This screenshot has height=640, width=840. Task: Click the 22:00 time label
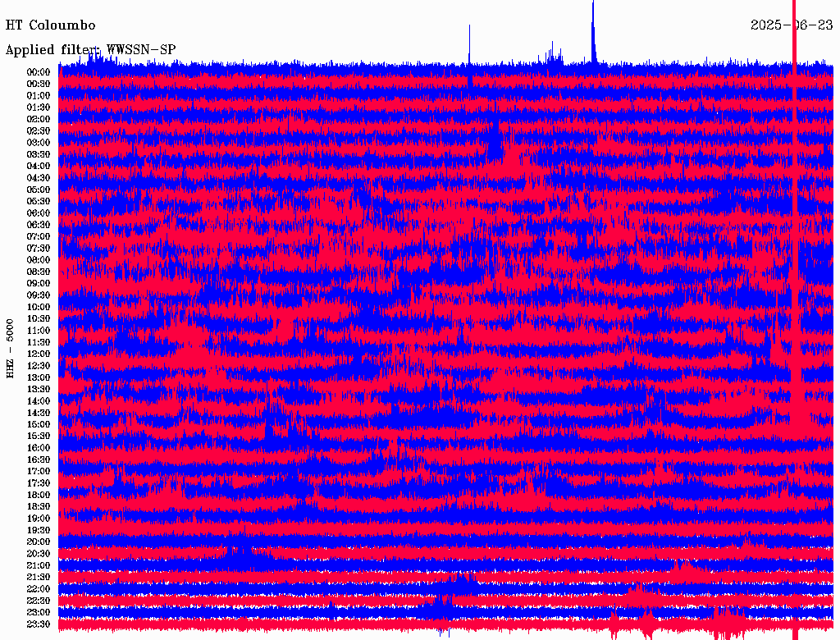click(x=39, y=590)
